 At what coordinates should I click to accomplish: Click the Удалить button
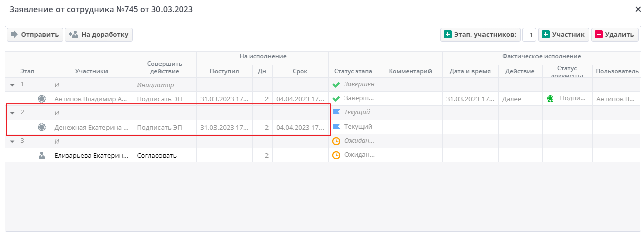point(615,35)
